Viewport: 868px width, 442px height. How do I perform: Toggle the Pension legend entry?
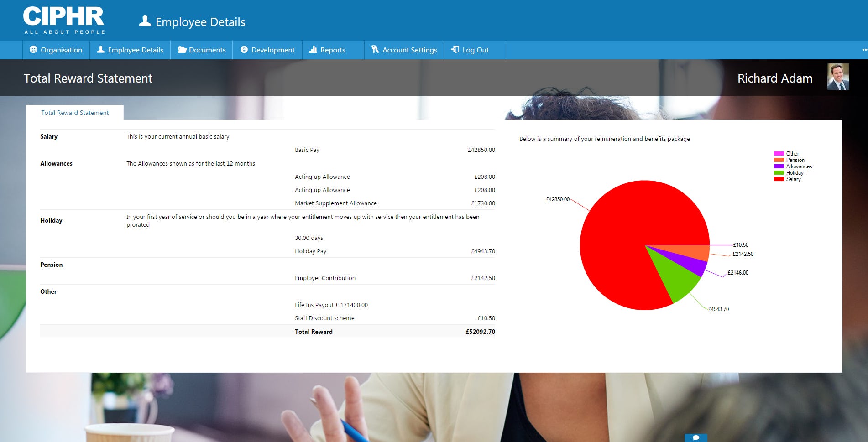(x=795, y=160)
